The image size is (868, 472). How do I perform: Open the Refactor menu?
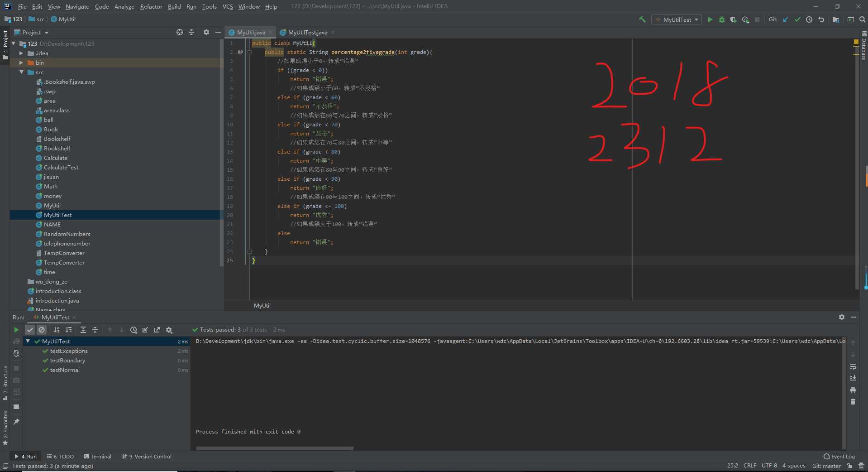151,6
